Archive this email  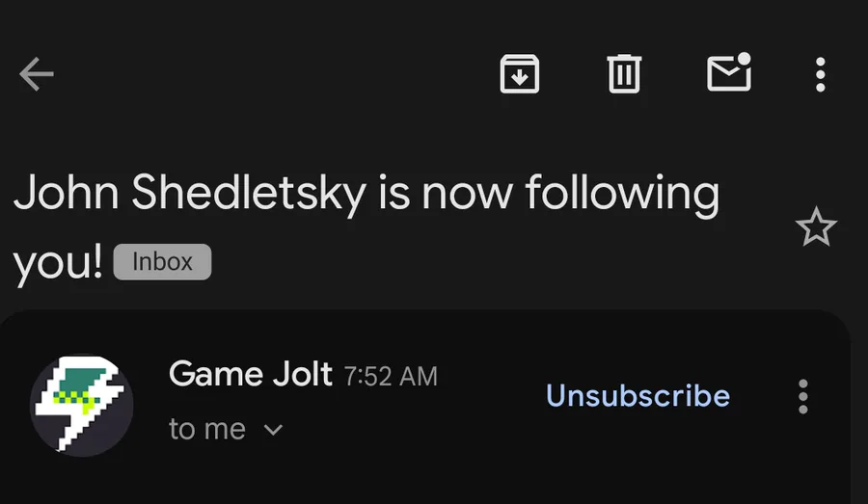[520, 73]
